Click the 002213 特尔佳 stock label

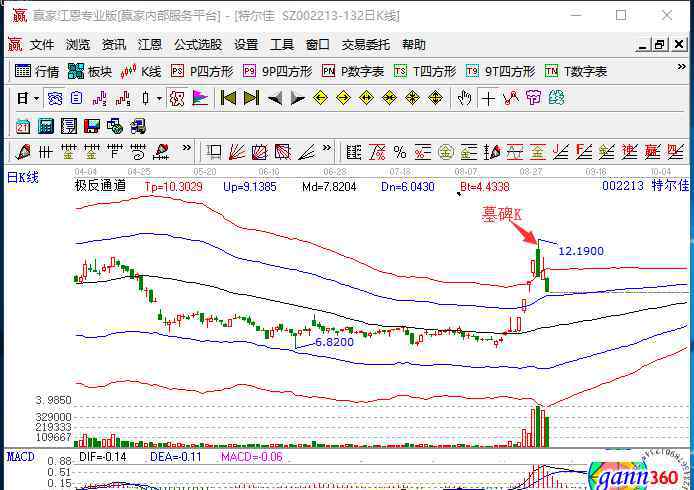point(645,185)
